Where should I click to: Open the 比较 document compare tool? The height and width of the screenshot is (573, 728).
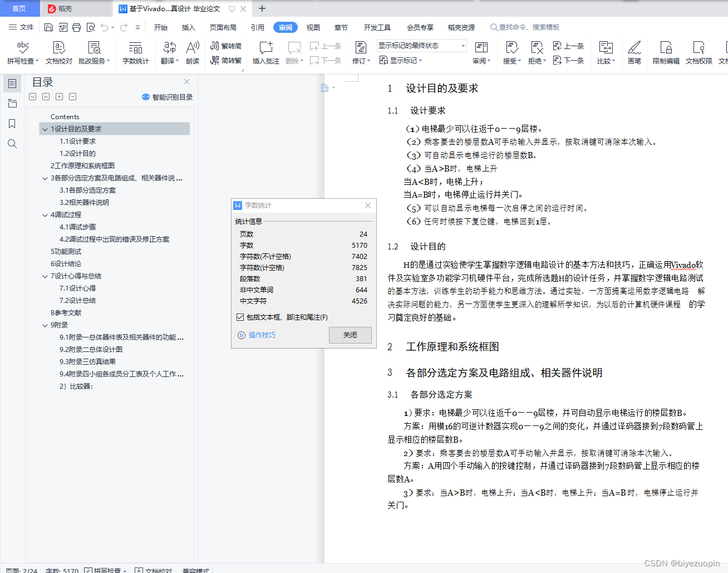606,53
